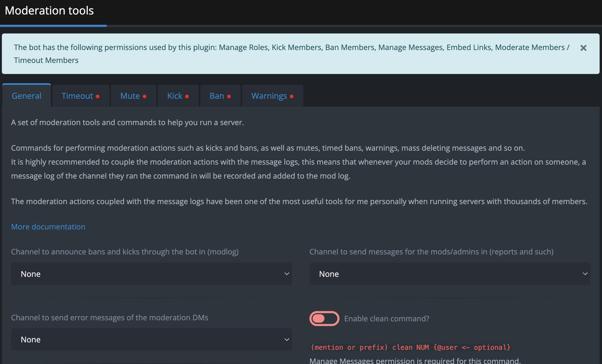The image size is (602, 364).
Task: Click the clean command syntax code text
Action: [410, 347]
